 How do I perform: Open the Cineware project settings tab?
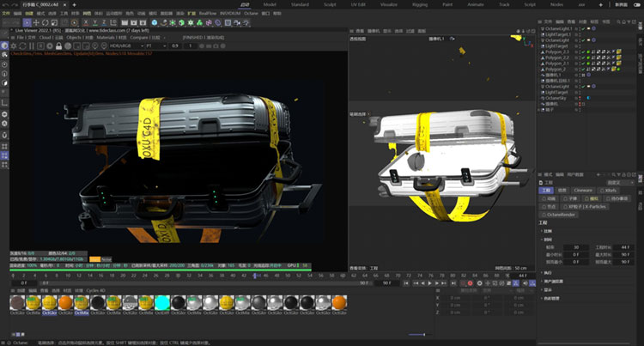click(583, 190)
